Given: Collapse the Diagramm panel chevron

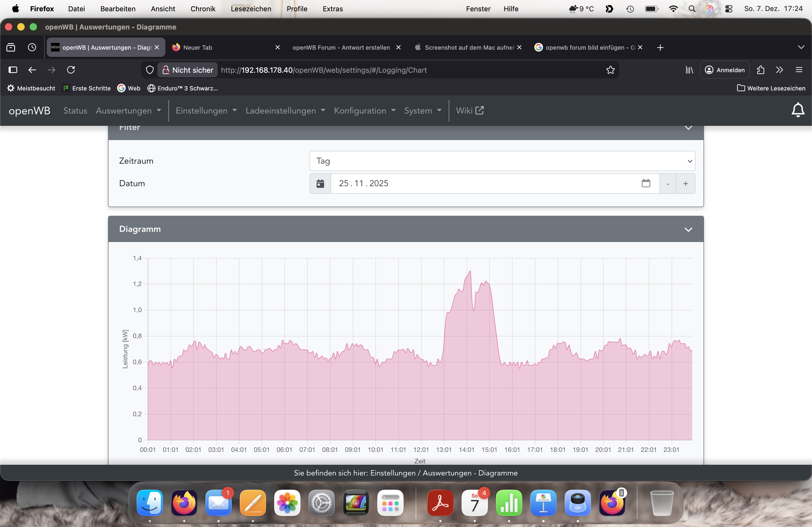Looking at the screenshot, I should click(x=688, y=229).
